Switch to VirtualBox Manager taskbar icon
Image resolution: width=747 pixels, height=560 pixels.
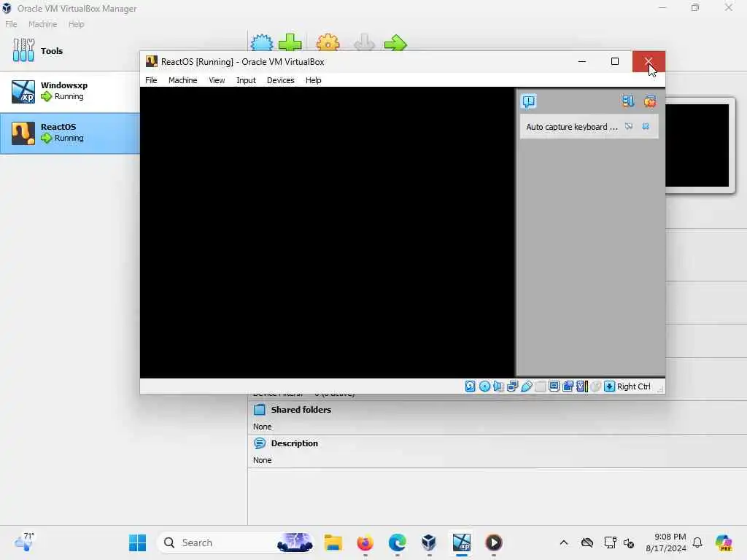tap(429, 542)
